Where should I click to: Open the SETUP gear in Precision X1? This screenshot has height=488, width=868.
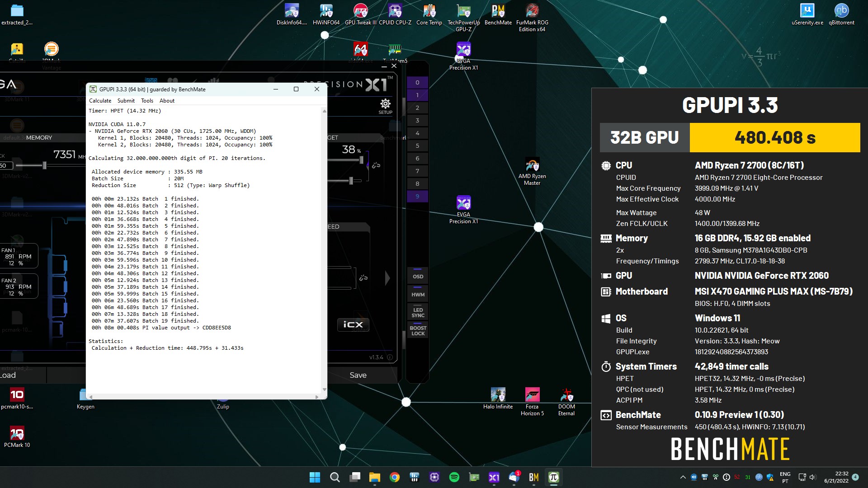tap(385, 106)
